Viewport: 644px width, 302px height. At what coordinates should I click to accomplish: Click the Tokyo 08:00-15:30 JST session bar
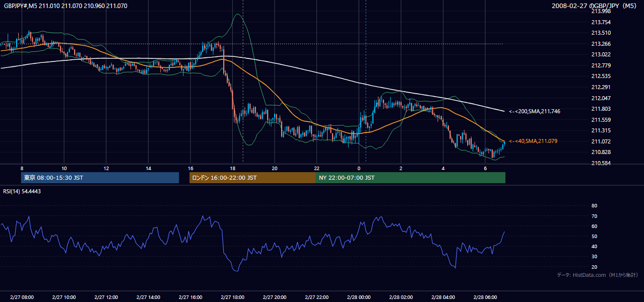click(x=100, y=178)
